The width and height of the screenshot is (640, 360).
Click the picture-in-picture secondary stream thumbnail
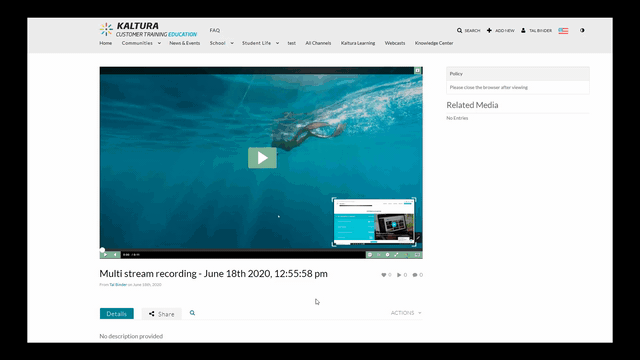tap(374, 222)
